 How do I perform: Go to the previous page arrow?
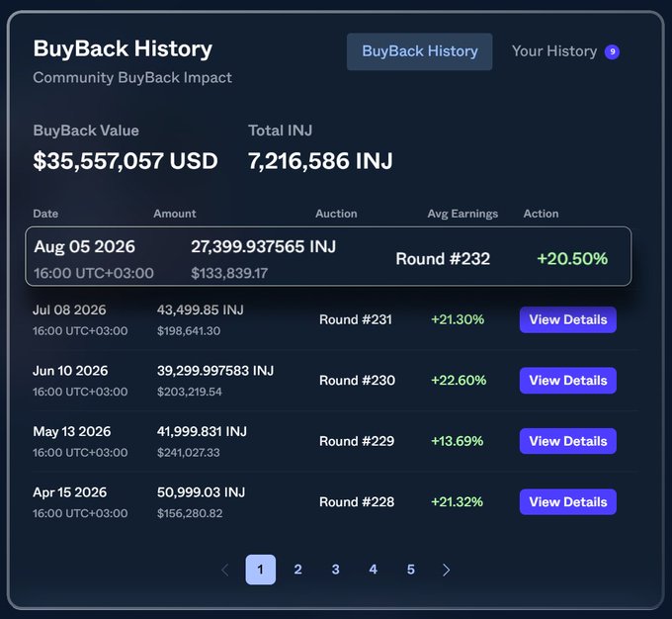(x=225, y=570)
